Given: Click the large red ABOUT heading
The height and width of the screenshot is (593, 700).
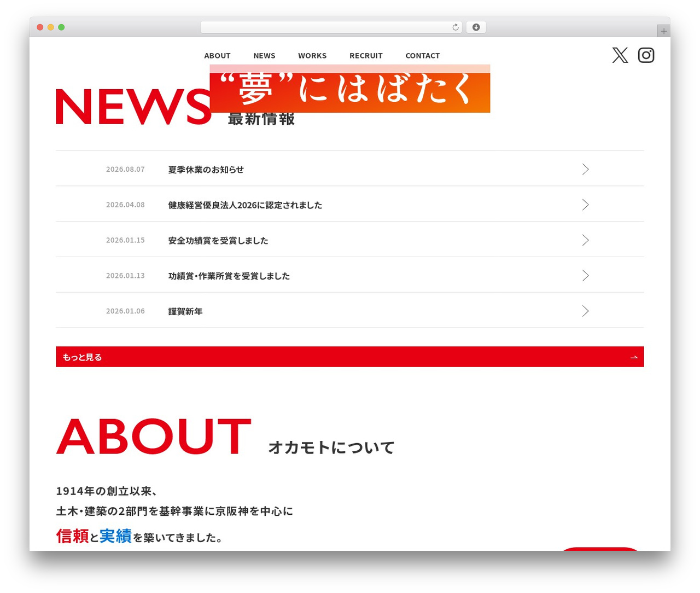Looking at the screenshot, I should click(x=154, y=437).
